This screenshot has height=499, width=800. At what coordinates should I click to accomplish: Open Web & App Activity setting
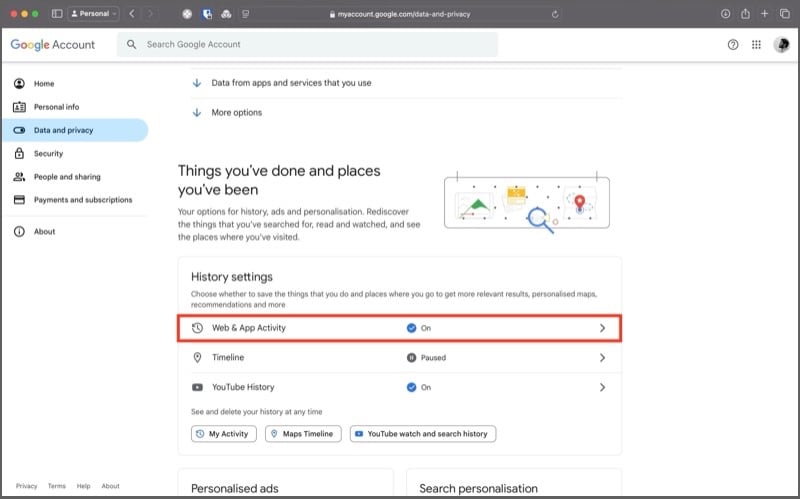399,328
